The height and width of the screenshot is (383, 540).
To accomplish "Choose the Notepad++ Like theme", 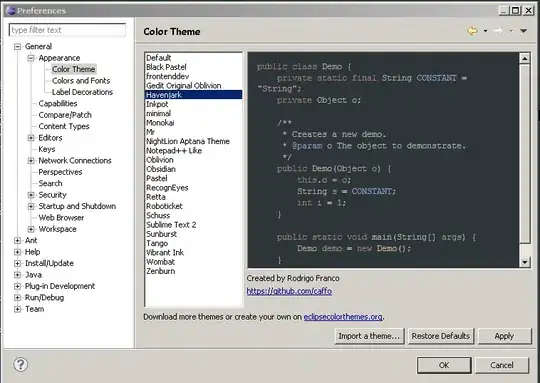I will tap(193, 151).
